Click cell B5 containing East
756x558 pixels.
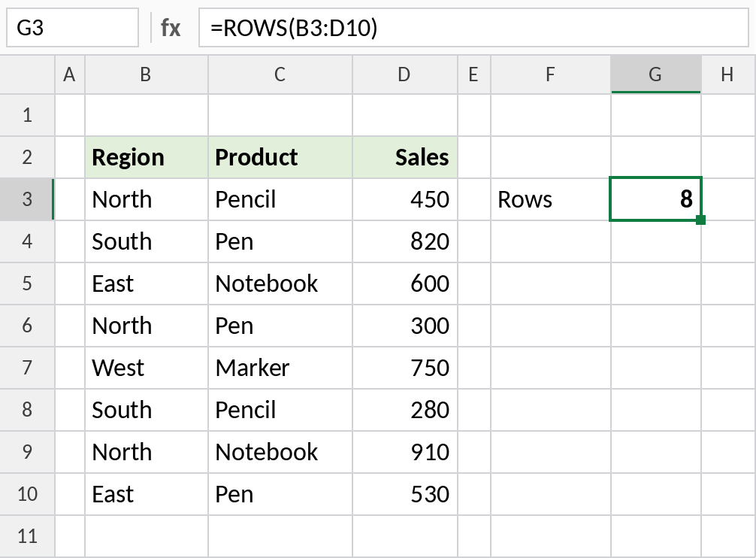(x=146, y=284)
